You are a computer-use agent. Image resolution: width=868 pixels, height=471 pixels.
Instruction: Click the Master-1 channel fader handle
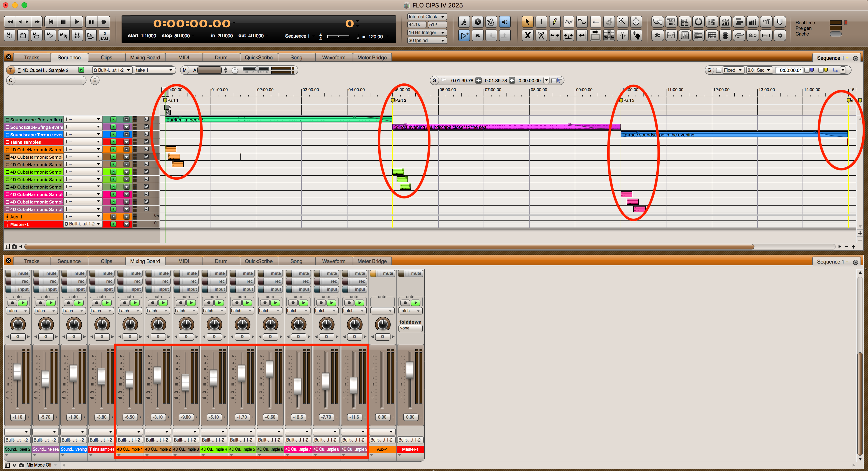410,370
